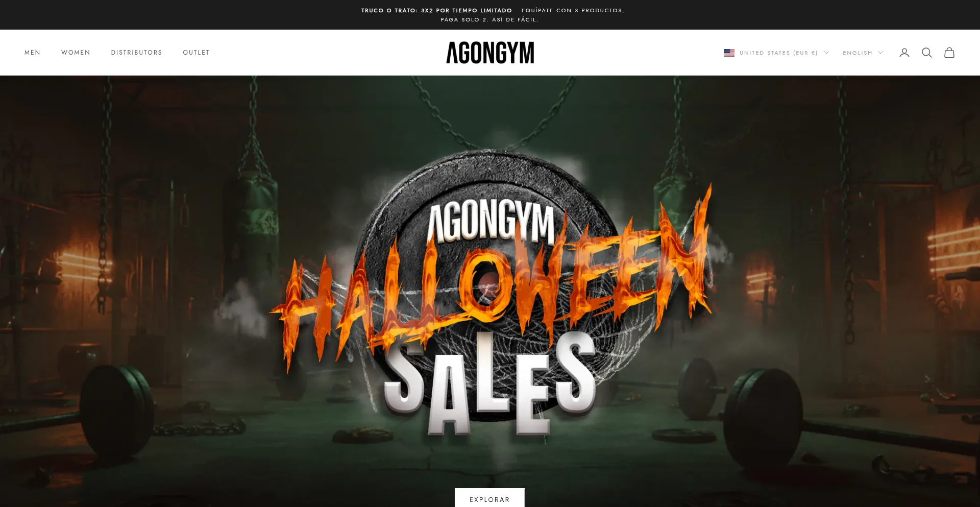Open the WOMEN menu
The image size is (980, 507).
click(76, 53)
